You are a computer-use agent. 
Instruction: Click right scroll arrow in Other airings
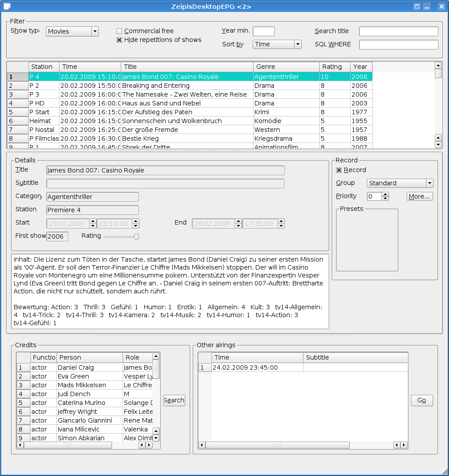coord(404,445)
